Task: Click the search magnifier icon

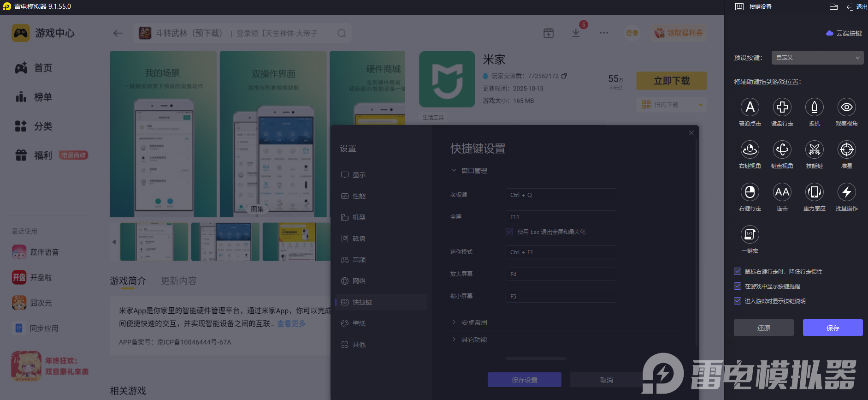Action: click(x=342, y=33)
